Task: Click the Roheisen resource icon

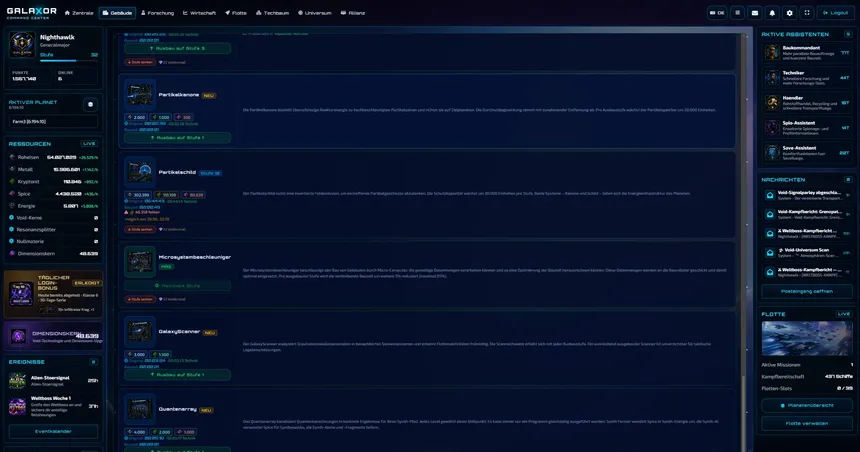Action: coord(12,157)
